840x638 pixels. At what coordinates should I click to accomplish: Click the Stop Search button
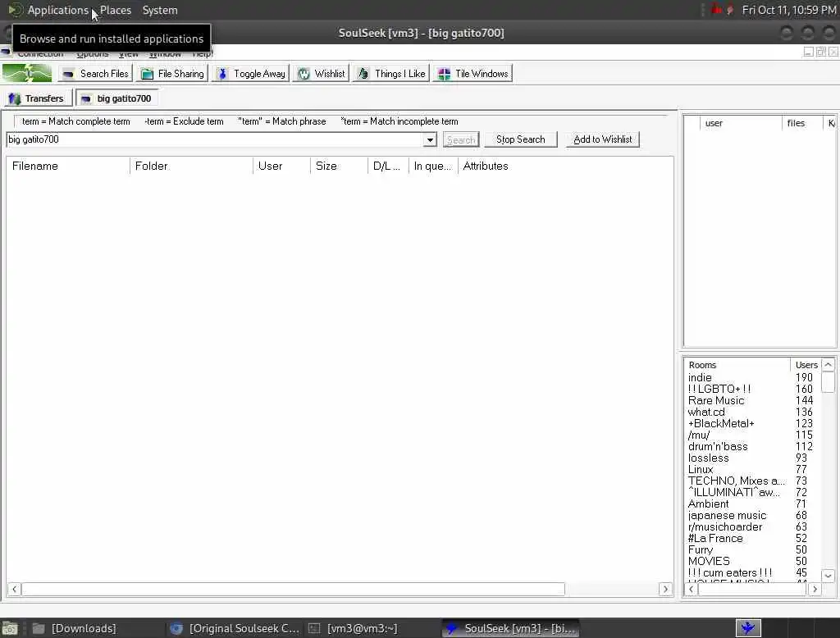pos(520,139)
